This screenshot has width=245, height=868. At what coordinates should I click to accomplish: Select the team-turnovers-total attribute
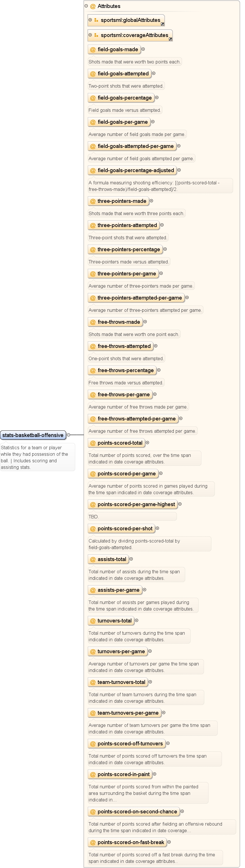click(117, 682)
